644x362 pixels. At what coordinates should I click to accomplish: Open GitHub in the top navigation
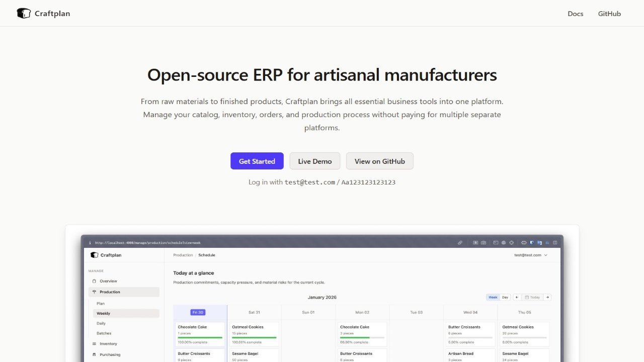click(609, 14)
